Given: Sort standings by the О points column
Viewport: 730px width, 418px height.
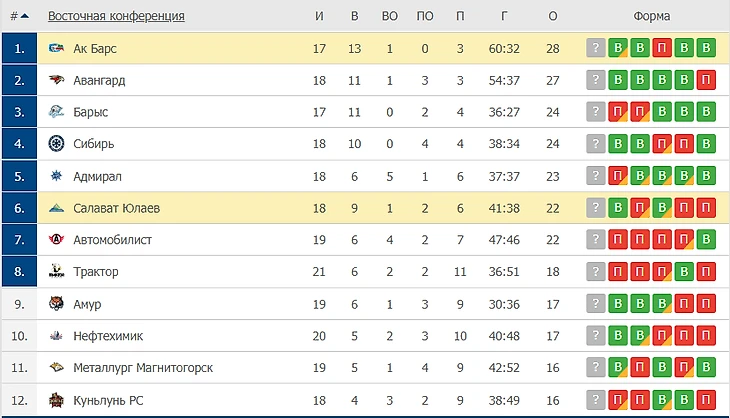Looking at the screenshot, I should pyautogui.click(x=553, y=16).
